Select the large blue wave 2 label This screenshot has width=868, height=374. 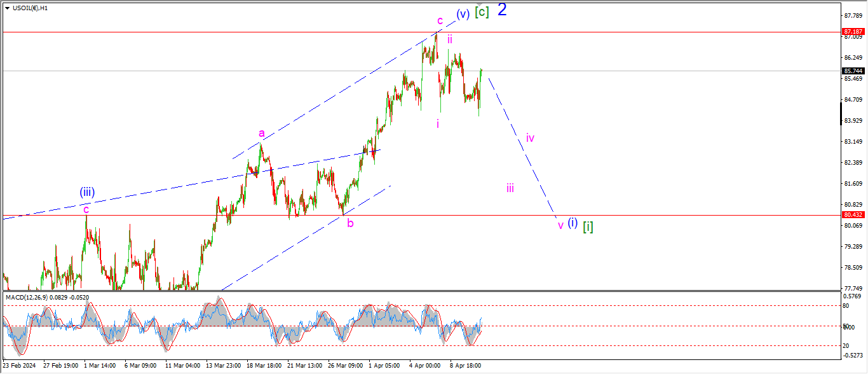click(x=502, y=10)
